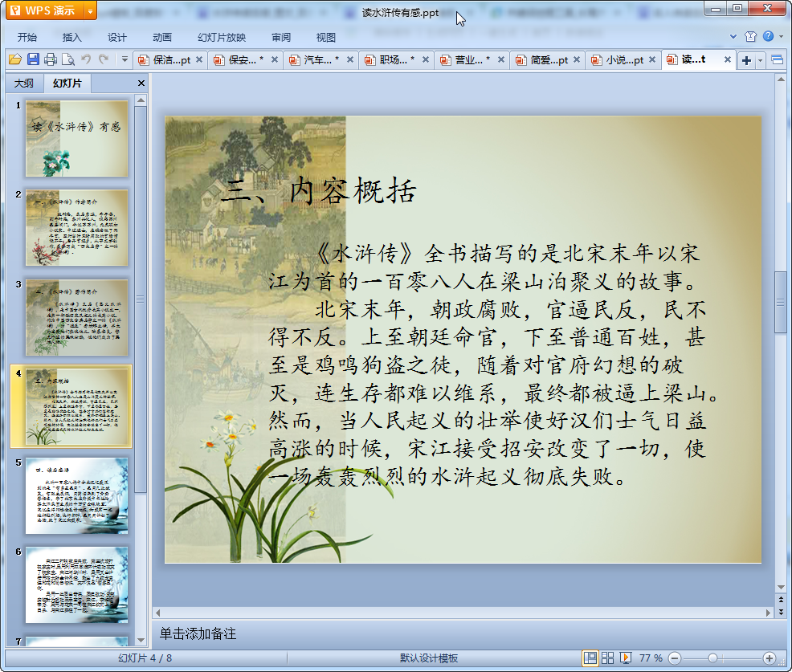Undo the last action
The image size is (792, 672).
86,59
